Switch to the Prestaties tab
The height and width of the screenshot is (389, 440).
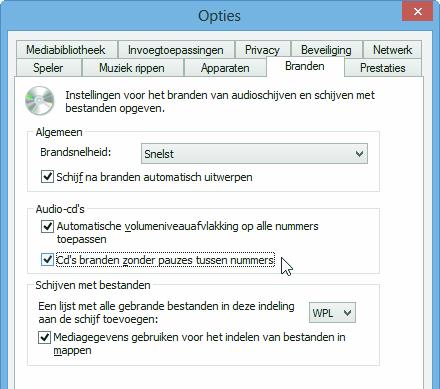tap(383, 68)
